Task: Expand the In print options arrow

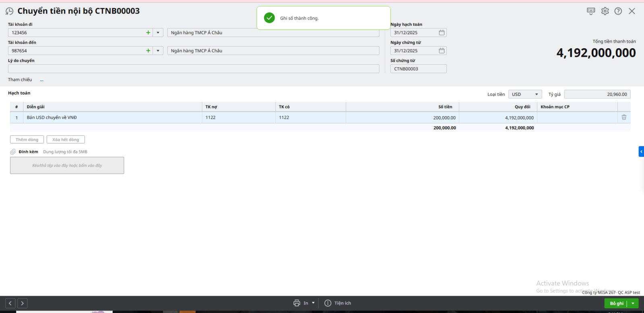Action: click(x=314, y=303)
